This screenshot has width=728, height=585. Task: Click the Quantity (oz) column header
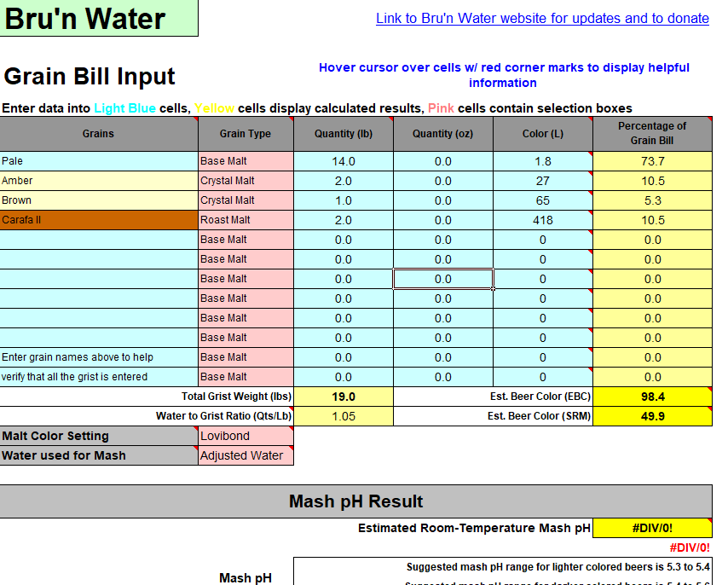(x=443, y=134)
